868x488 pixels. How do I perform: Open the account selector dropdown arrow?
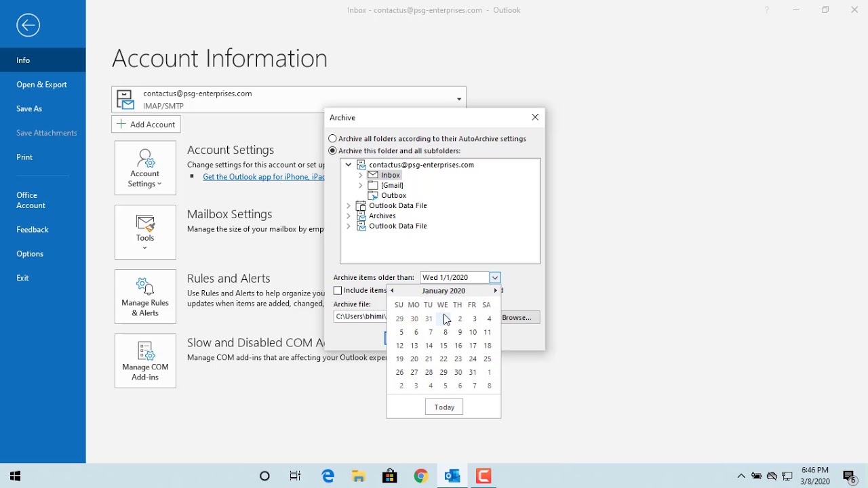[x=458, y=98]
